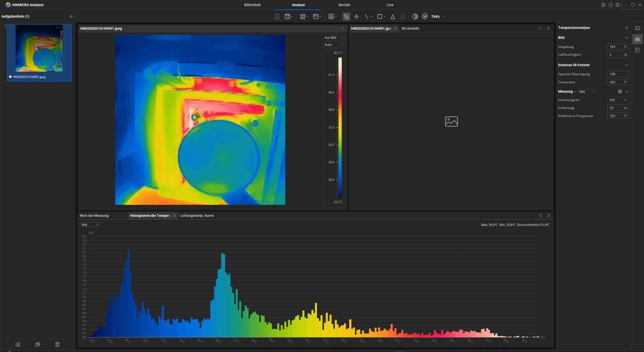Image resolution: width=644 pixels, height=352 pixels.
Task: Select the line measurement tool
Action: pos(366,16)
